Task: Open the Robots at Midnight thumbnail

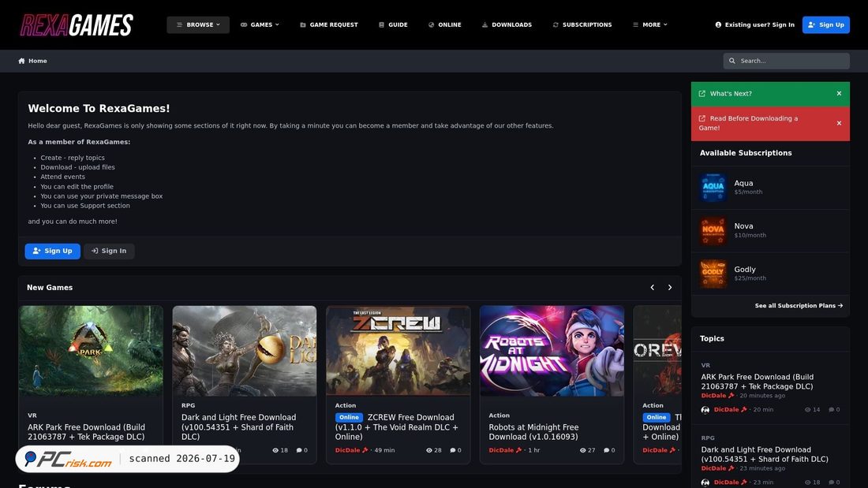Action: pyautogui.click(x=552, y=351)
